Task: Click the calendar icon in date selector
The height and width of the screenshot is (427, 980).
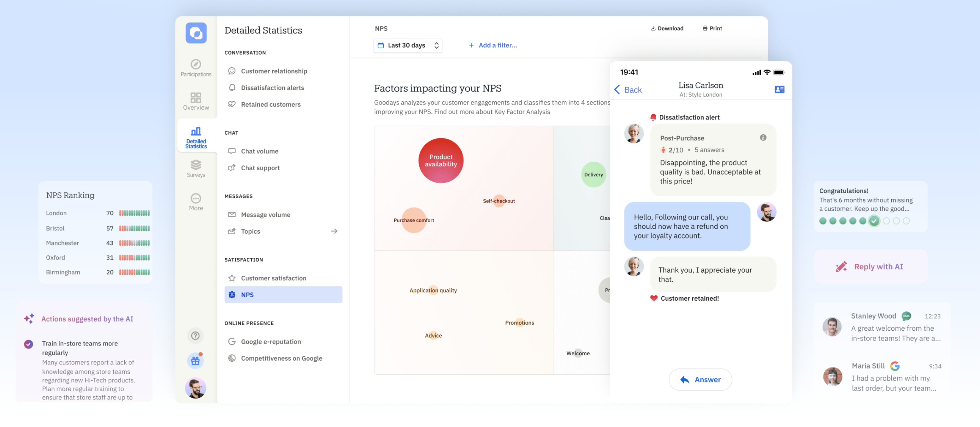Action: (x=381, y=45)
